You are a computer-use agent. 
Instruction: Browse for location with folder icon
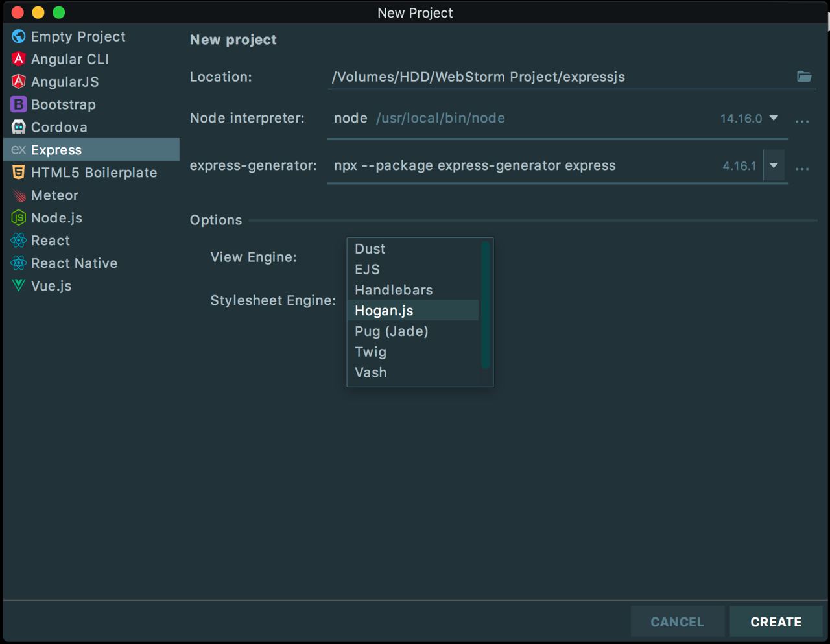coord(804,77)
